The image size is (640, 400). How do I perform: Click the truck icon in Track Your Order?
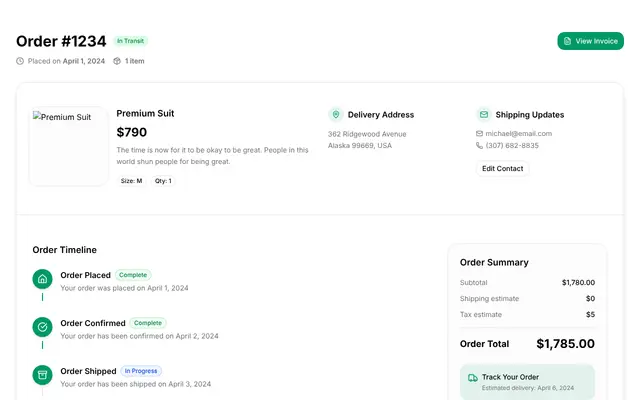coord(473,378)
